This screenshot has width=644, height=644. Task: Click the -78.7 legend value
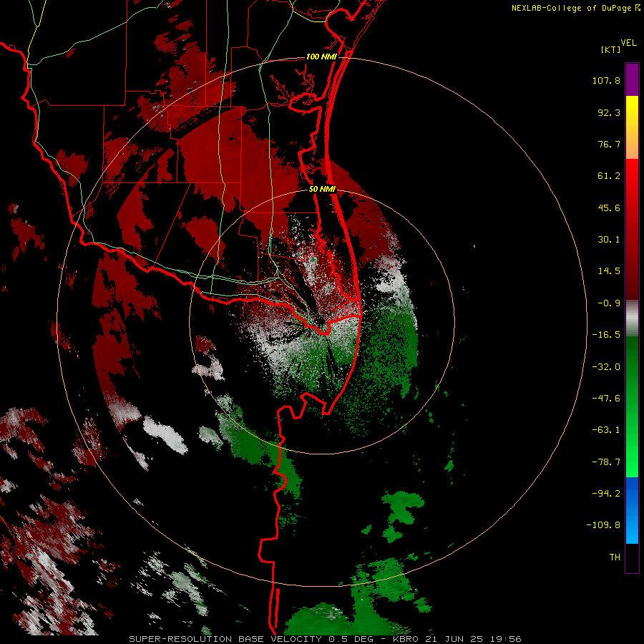click(x=606, y=462)
